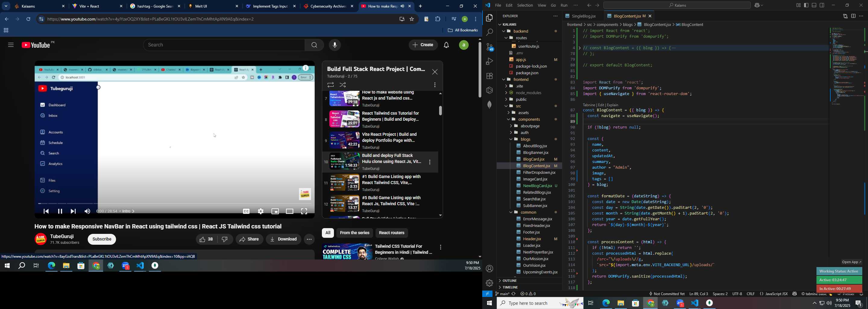Switch the player to theater mode
Image resolution: width=868 pixels, height=309 pixels.
pyautogui.click(x=289, y=211)
